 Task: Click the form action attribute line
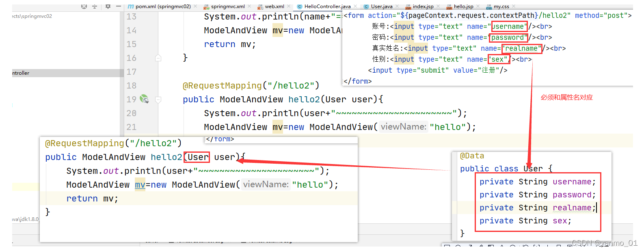pyautogui.click(x=488, y=15)
